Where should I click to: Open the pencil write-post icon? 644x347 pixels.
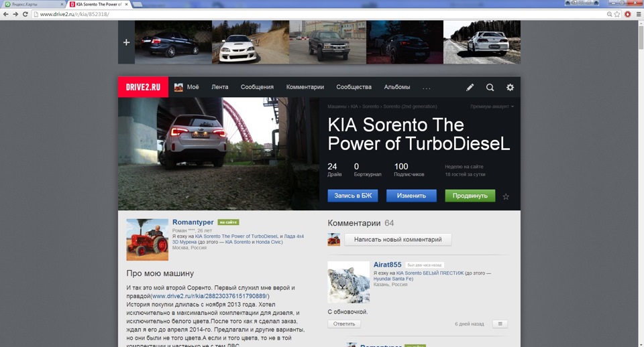pos(470,87)
